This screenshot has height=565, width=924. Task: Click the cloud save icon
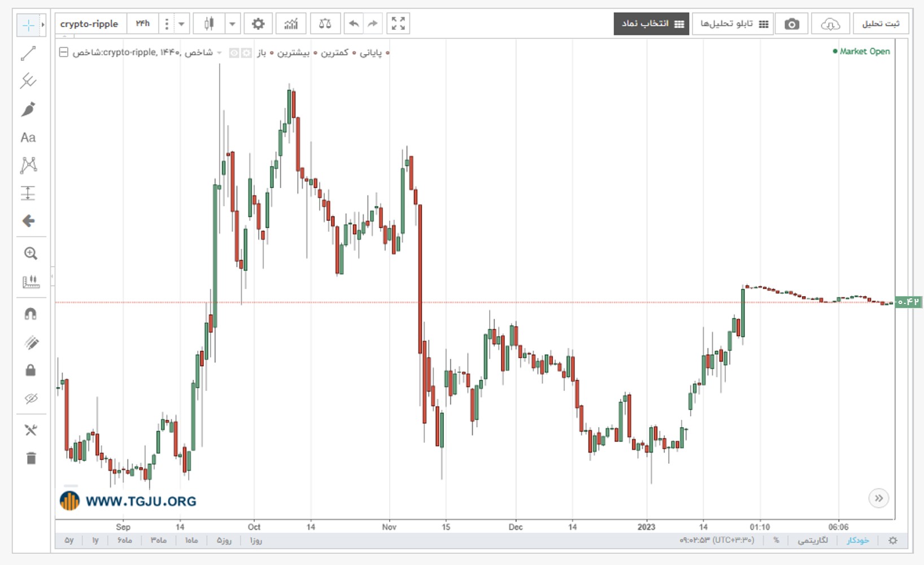pyautogui.click(x=830, y=24)
